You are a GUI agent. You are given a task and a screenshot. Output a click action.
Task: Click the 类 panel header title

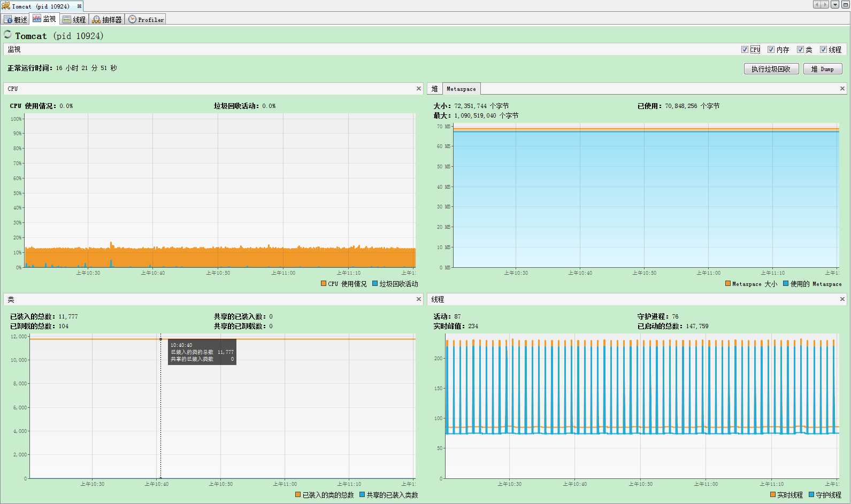11,299
